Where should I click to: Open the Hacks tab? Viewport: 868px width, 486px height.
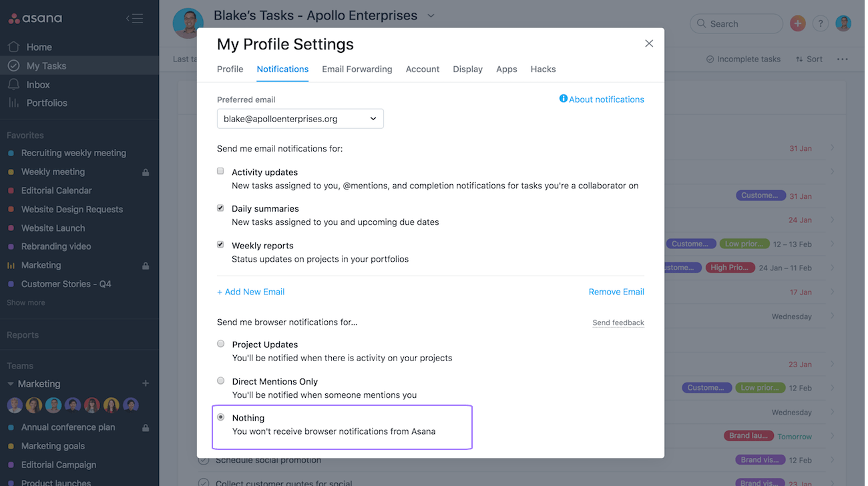pyautogui.click(x=544, y=69)
